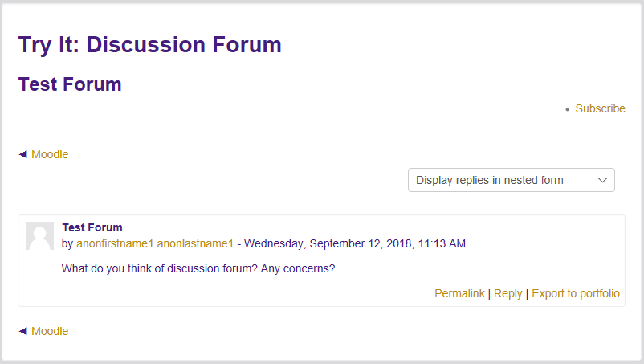The image size is (644, 364).
Task: Click the arrow icon before top Moodle link
Action: coord(22,154)
